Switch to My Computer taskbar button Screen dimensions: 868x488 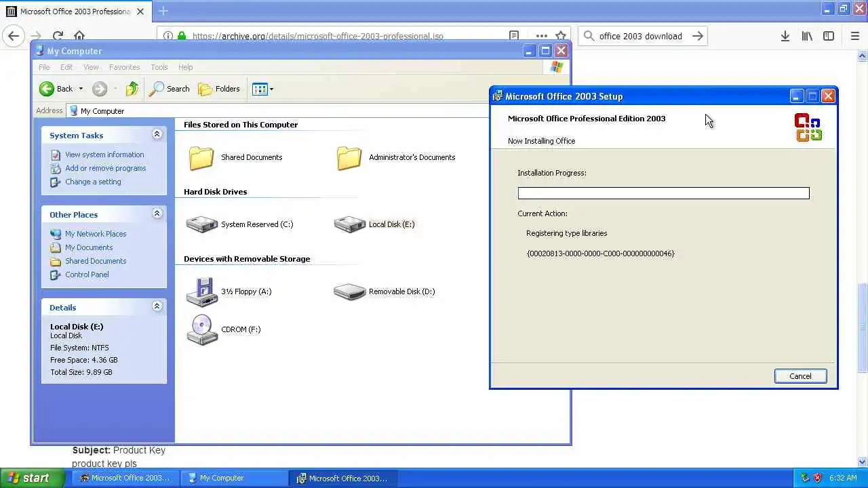coord(234,478)
